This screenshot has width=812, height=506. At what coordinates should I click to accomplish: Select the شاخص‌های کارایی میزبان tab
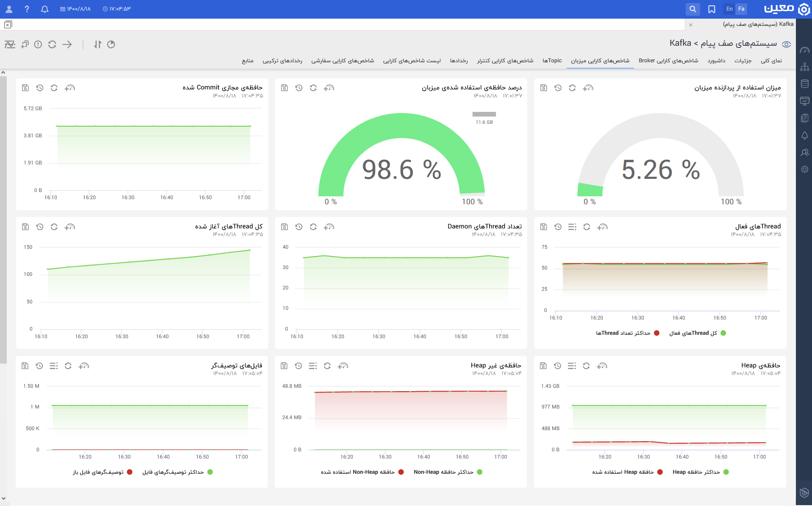pyautogui.click(x=600, y=61)
